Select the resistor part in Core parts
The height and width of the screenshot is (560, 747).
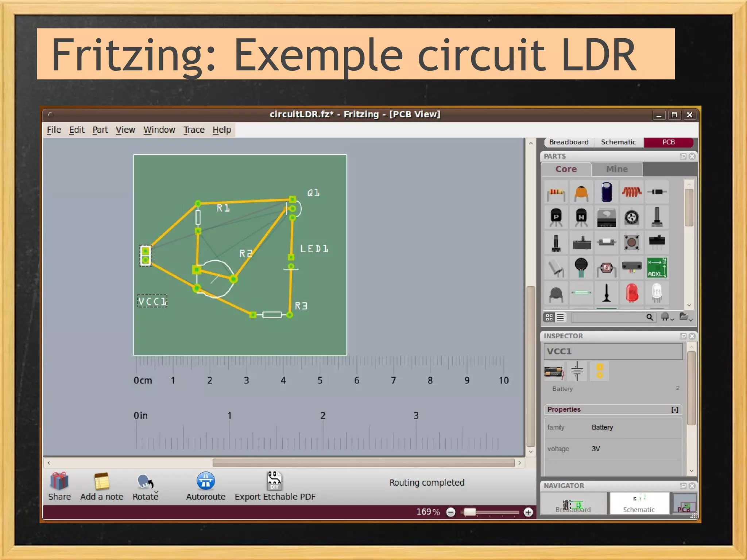[x=556, y=192]
